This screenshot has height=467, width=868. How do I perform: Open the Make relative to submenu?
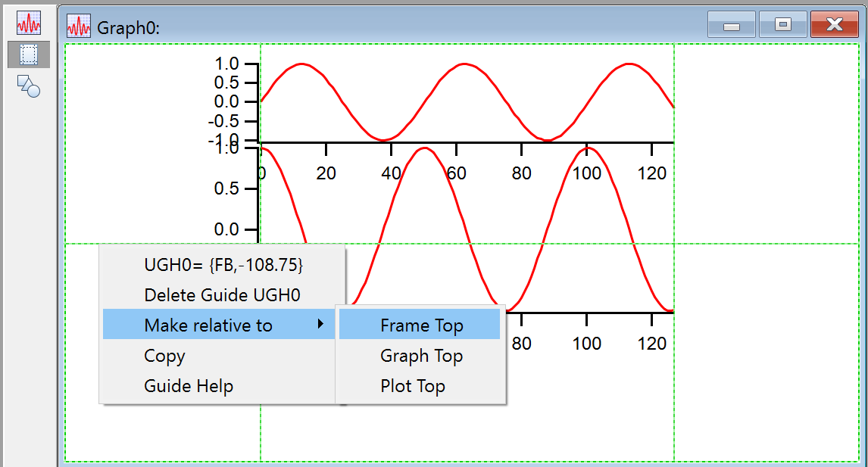pyautogui.click(x=208, y=325)
